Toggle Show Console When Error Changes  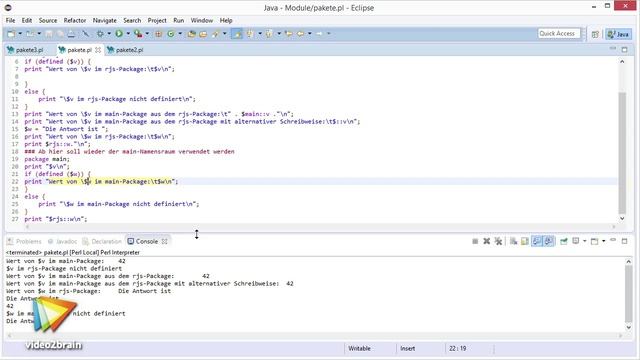(549, 242)
